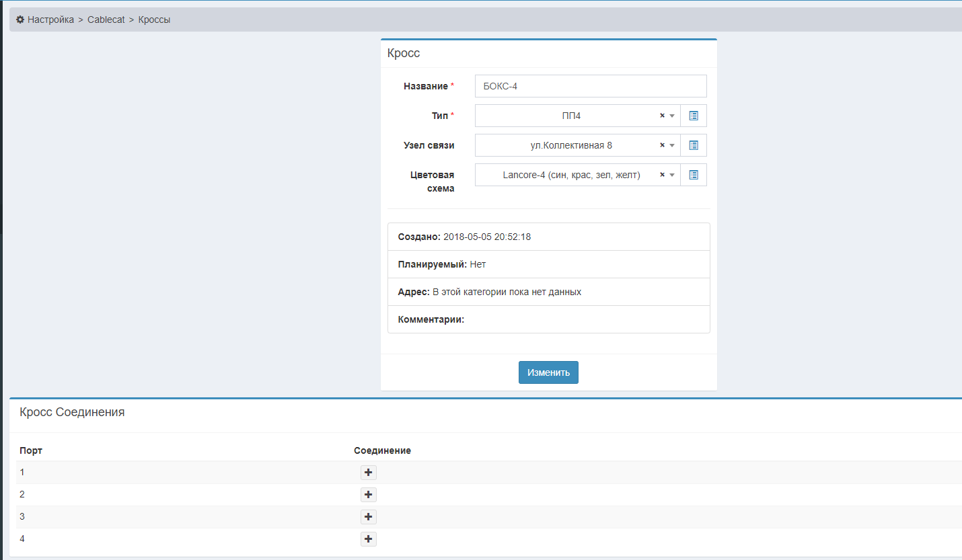Add connection for port 4

368,539
